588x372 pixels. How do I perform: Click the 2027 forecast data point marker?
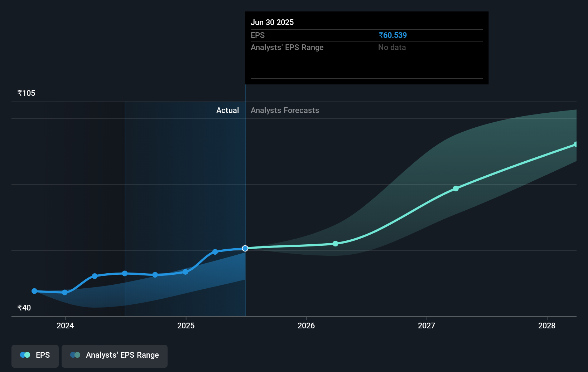pyautogui.click(x=456, y=189)
